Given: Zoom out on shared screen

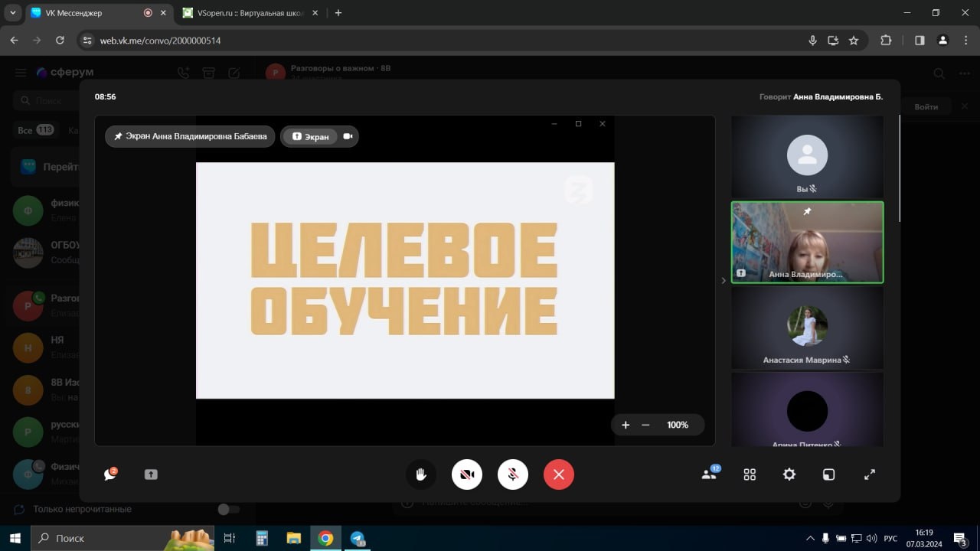Looking at the screenshot, I should point(645,425).
